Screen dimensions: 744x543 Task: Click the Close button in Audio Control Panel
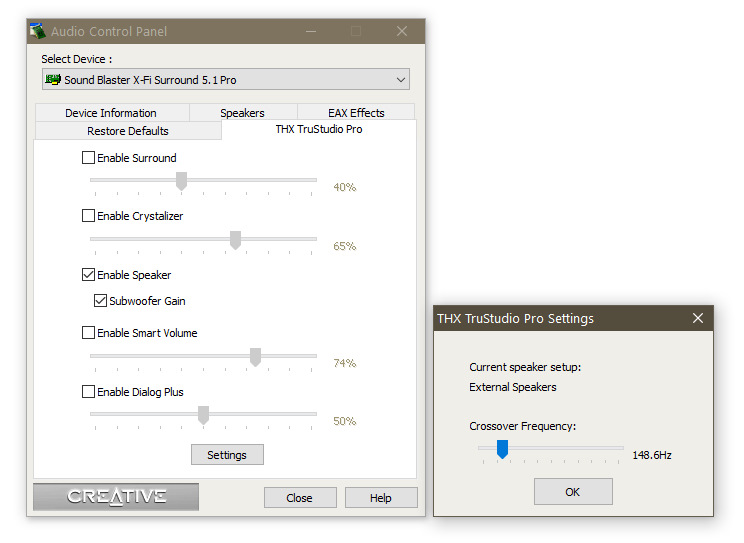click(300, 498)
